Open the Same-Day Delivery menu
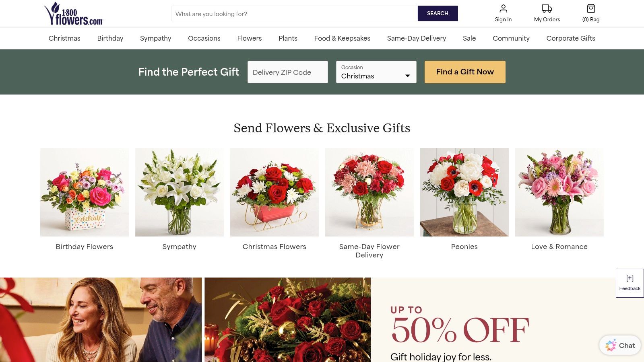Image resolution: width=644 pixels, height=362 pixels. 417,38
